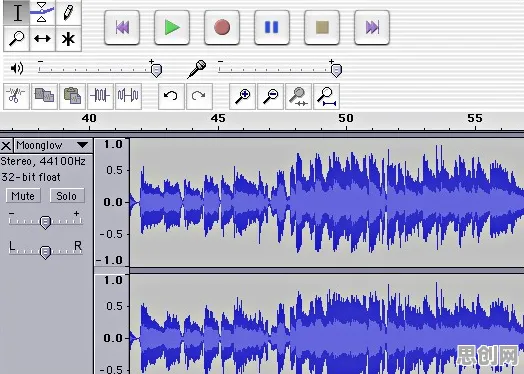Select the Multi-tool asterisk
Viewport: 524px width, 374px height.
(68, 39)
